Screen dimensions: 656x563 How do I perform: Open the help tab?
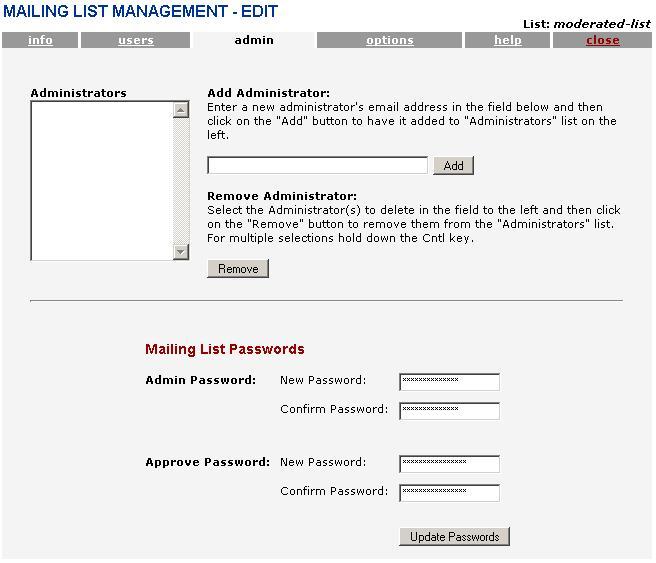pyautogui.click(x=508, y=41)
